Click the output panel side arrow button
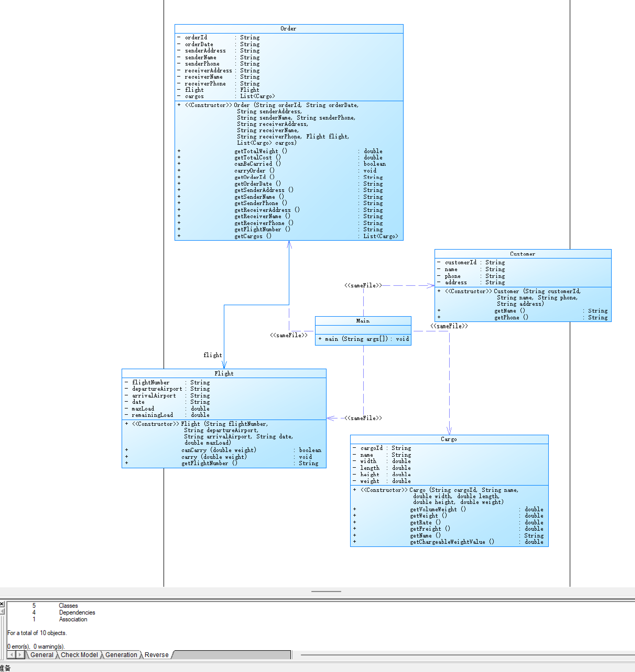 2,611
